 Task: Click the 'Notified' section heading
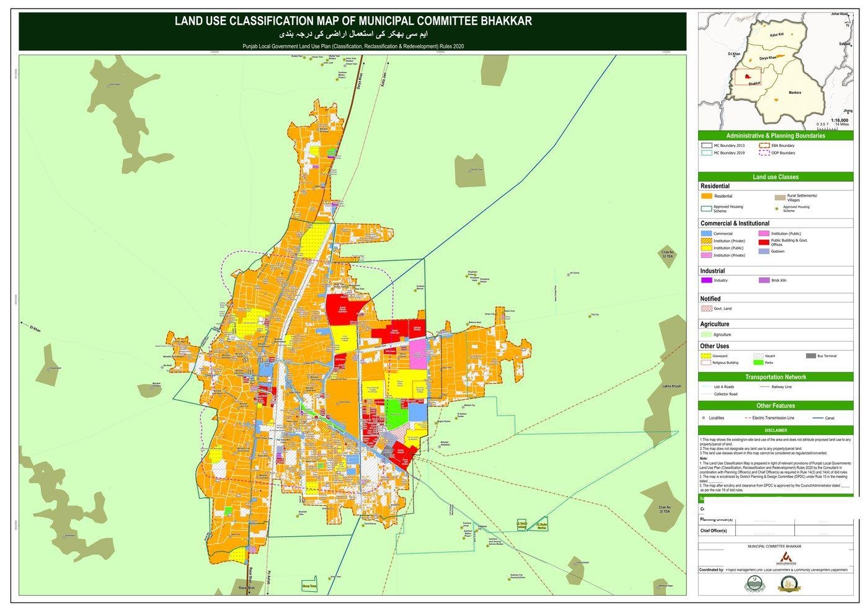tap(711, 299)
